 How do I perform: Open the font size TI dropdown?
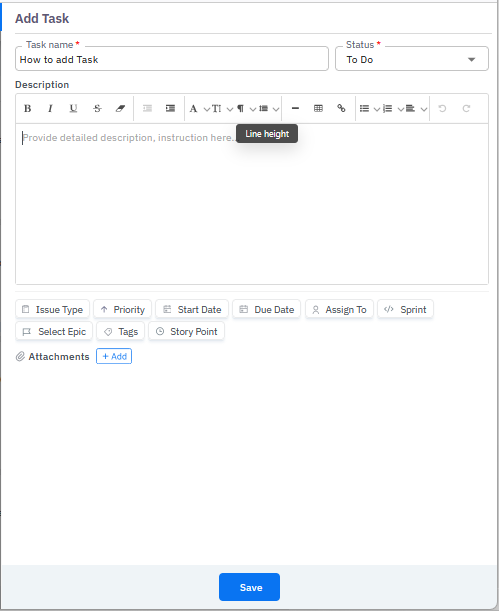point(222,109)
